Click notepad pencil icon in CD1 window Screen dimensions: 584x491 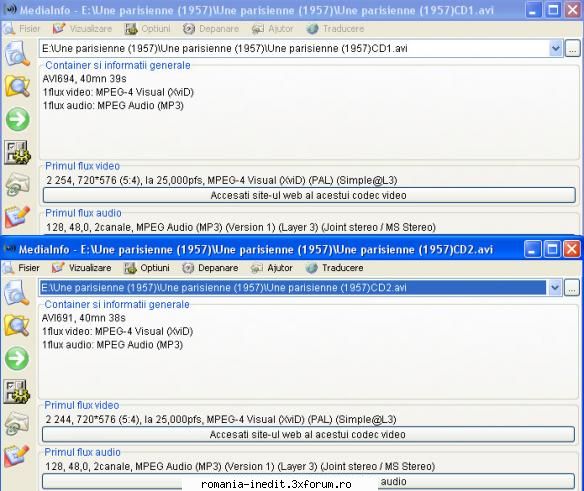tap(17, 217)
